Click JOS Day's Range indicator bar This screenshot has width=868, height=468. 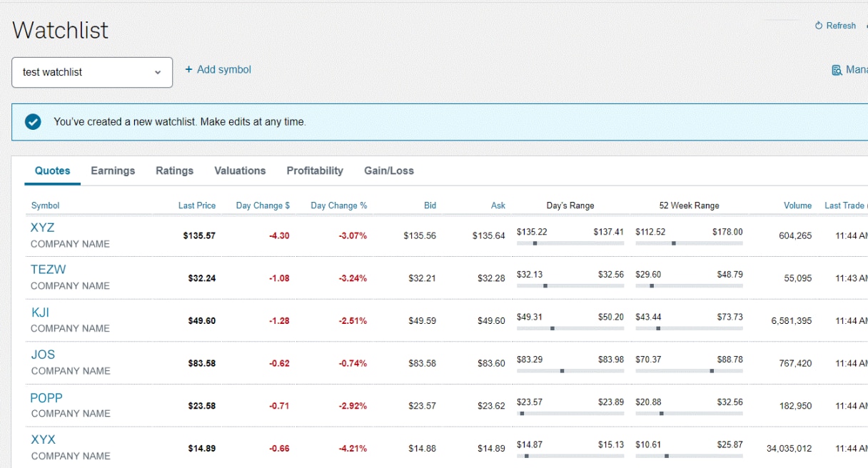click(570, 371)
